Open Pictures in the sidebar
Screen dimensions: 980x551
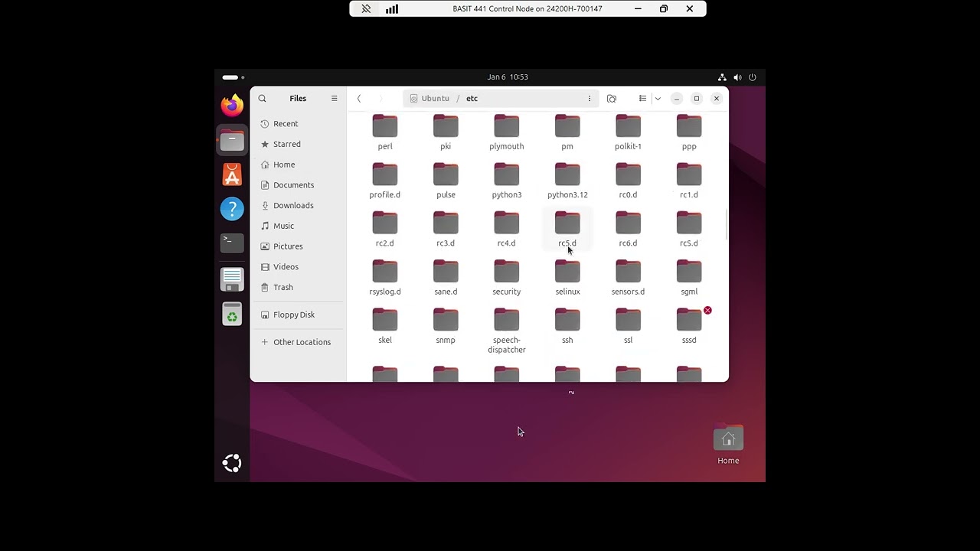coord(299,246)
